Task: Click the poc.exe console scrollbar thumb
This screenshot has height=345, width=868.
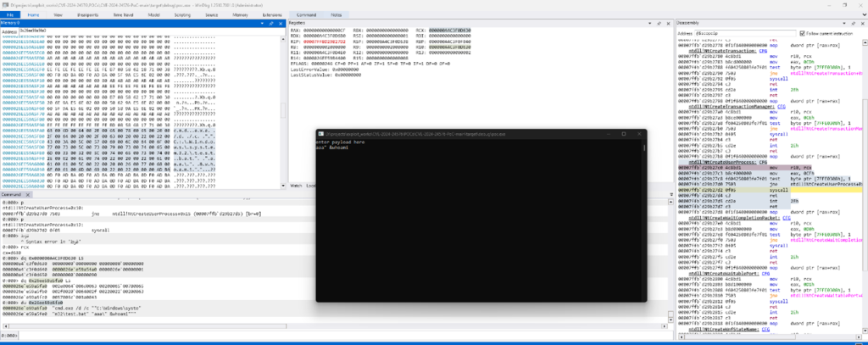Action: 644,148
